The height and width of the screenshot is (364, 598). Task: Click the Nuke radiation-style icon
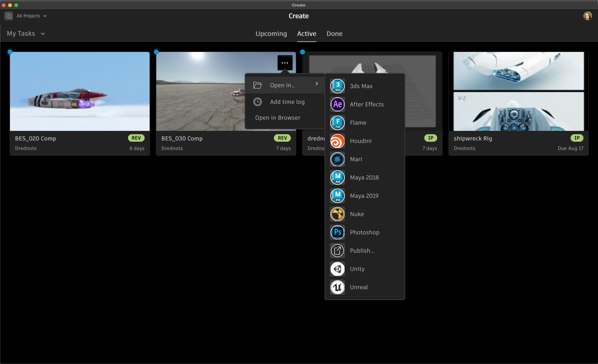click(337, 214)
